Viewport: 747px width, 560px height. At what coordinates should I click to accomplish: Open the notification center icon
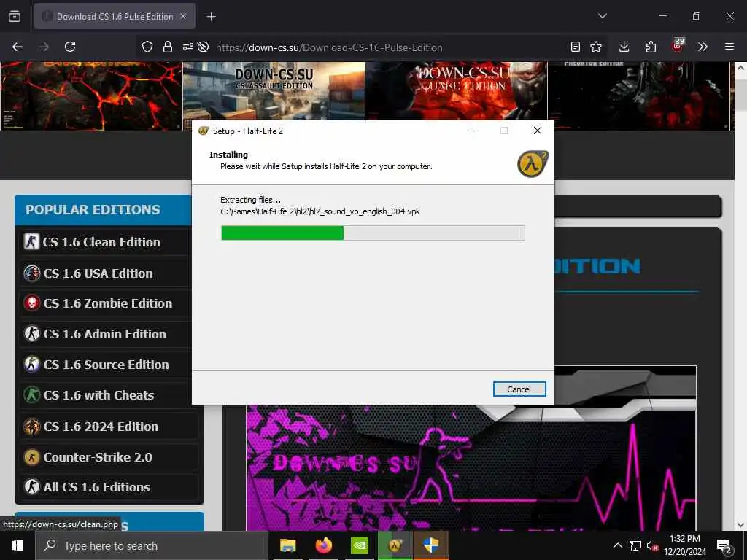724,546
